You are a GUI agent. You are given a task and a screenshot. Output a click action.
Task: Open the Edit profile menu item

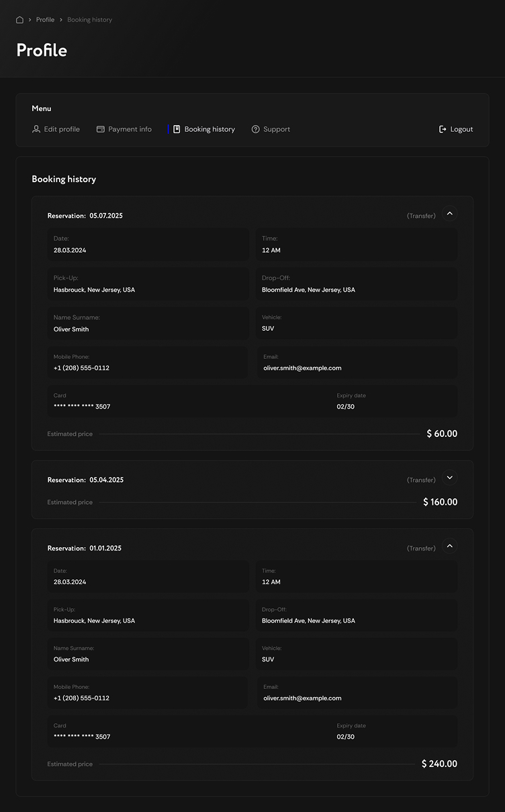tap(62, 129)
